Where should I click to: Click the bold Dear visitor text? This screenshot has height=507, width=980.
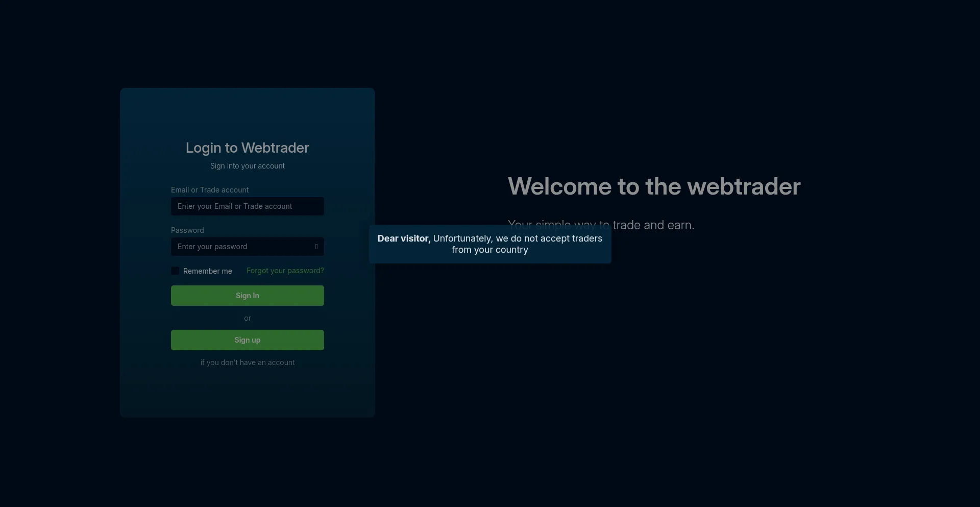(403, 238)
